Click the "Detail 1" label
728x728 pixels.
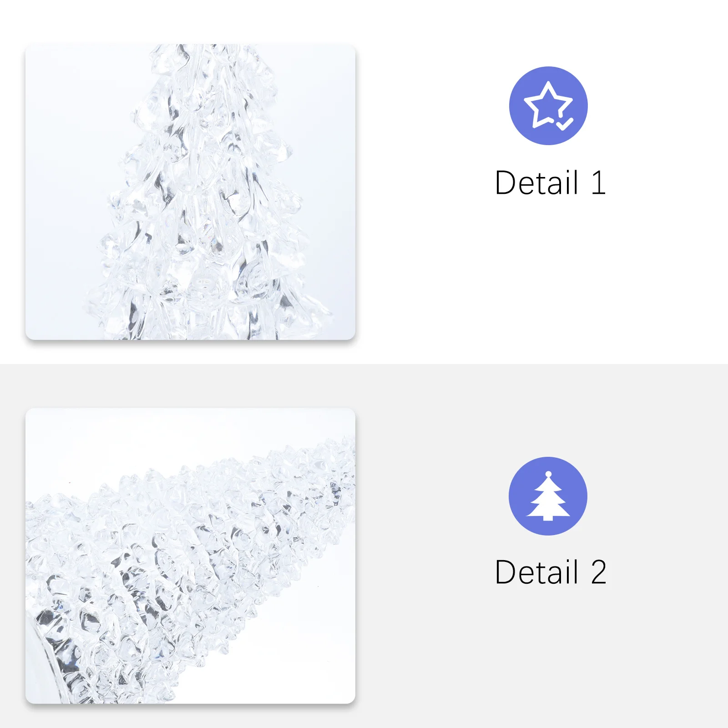[550, 182]
